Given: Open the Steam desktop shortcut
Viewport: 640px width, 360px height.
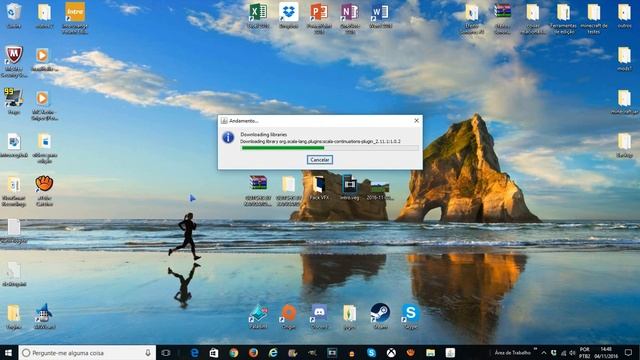Looking at the screenshot, I should (380, 316).
